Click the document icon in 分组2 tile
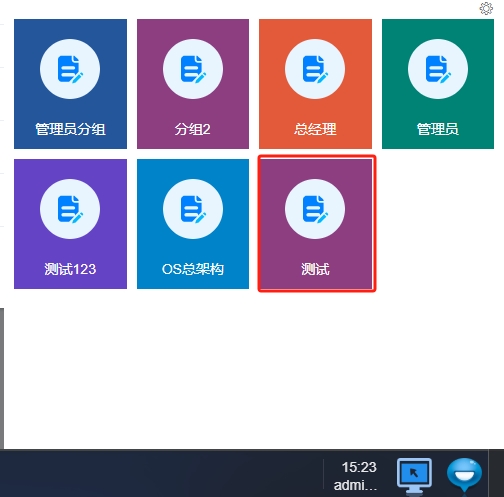This screenshot has width=504, height=497. click(193, 69)
